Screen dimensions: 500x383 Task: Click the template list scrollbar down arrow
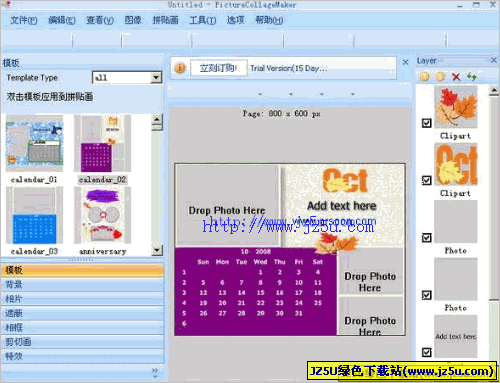point(157,250)
